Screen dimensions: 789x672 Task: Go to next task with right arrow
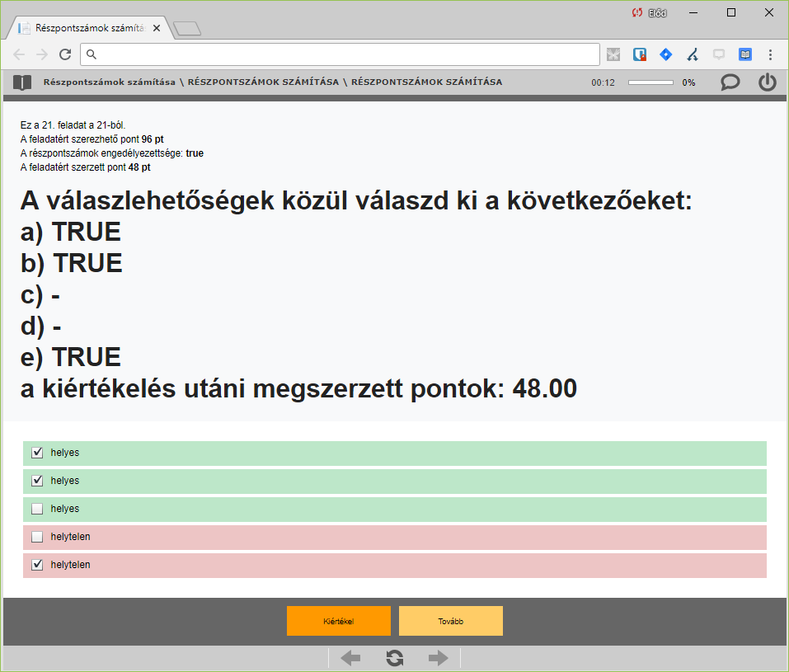[x=438, y=658]
